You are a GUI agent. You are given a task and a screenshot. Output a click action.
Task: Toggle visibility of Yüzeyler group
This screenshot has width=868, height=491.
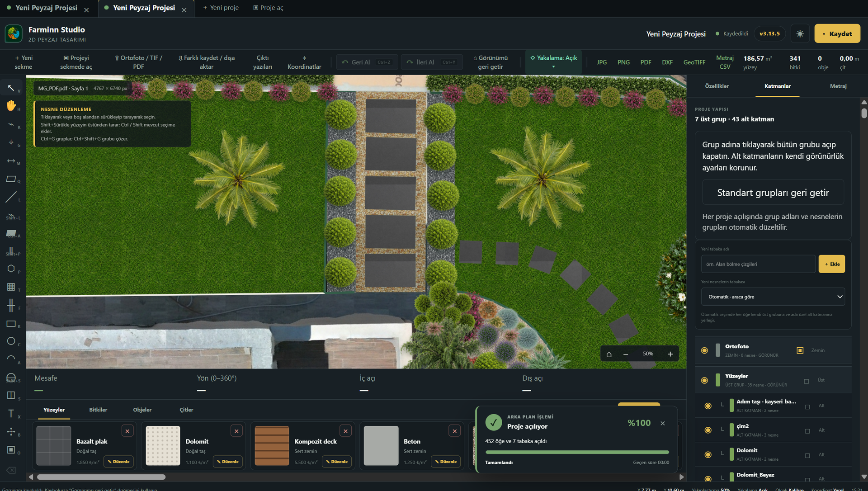(x=704, y=380)
